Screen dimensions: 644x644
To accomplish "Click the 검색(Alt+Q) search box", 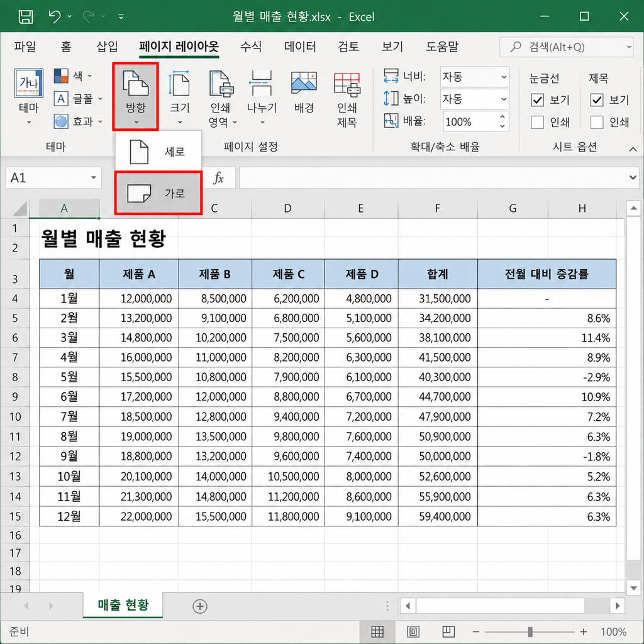I will coord(566,47).
